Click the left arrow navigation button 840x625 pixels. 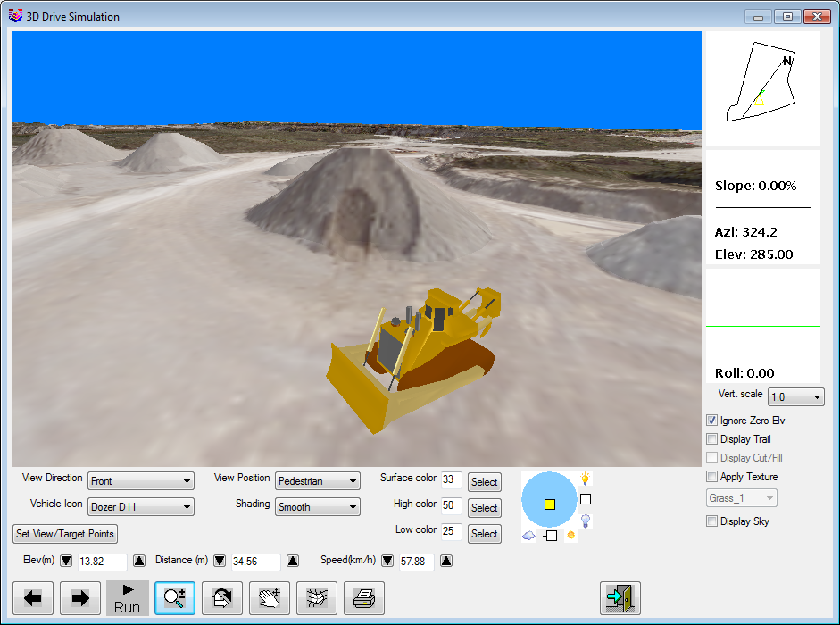click(33, 597)
